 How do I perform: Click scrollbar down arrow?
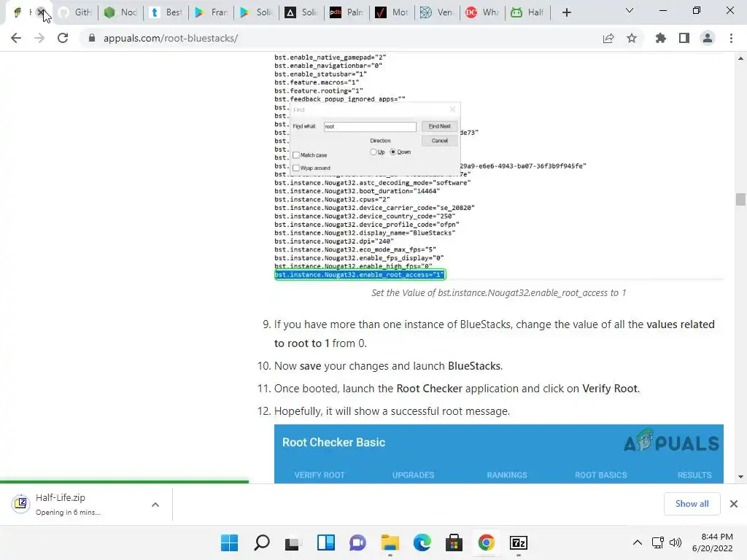click(x=740, y=477)
